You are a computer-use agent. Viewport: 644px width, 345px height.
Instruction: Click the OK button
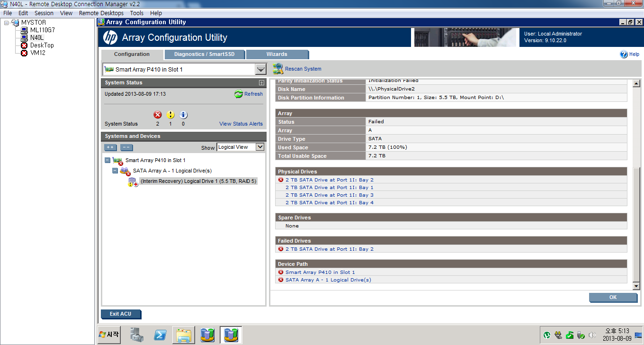[x=613, y=298]
